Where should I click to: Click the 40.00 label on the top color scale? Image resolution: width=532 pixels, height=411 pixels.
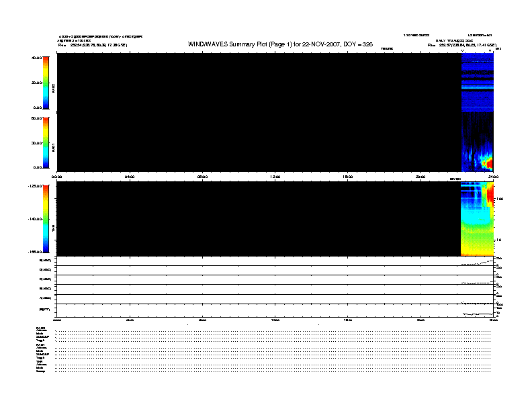[x=36, y=58]
